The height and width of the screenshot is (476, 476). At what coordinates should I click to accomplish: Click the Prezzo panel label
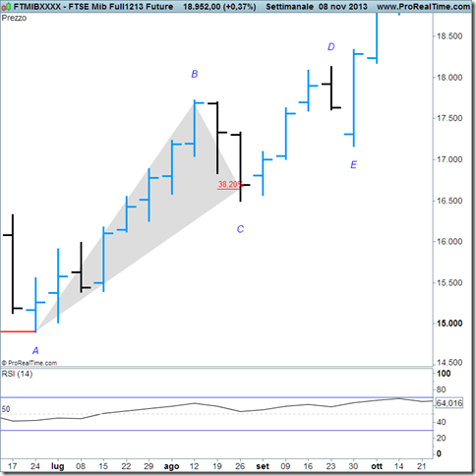coord(14,18)
